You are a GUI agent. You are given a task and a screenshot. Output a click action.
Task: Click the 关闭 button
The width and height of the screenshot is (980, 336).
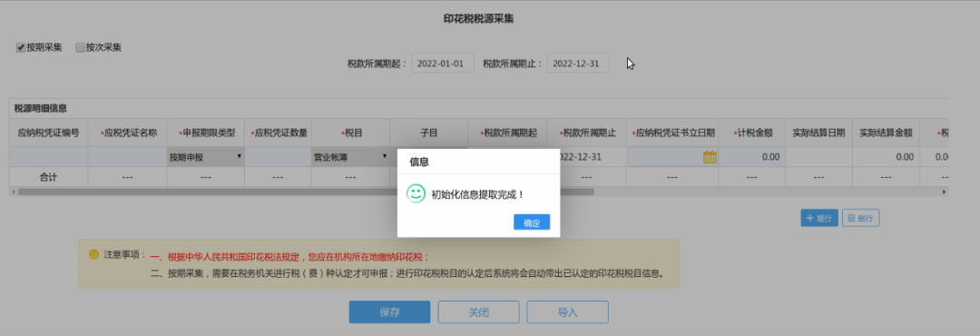pyautogui.click(x=478, y=312)
